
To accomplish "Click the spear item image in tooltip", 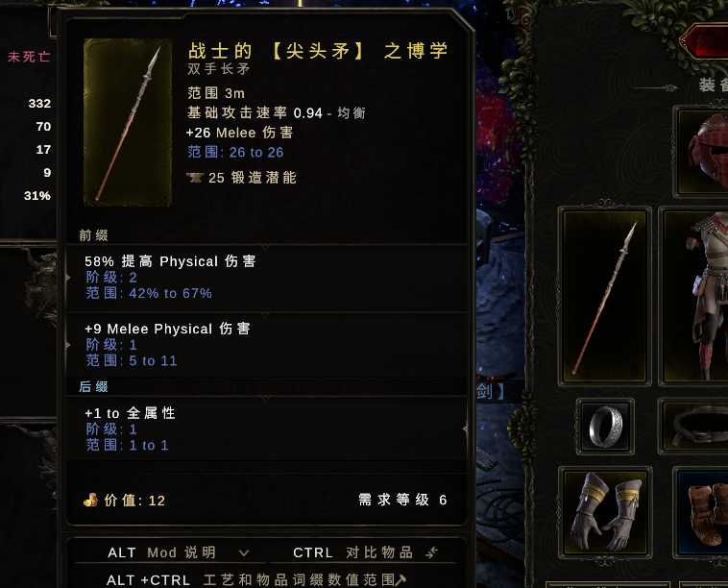I will point(128,122).
